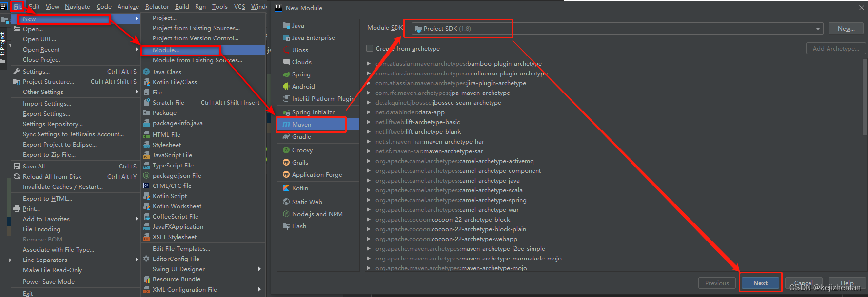Image resolution: width=868 pixels, height=297 pixels.
Task: Click the JavaFXApplication icon
Action: click(146, 227)
